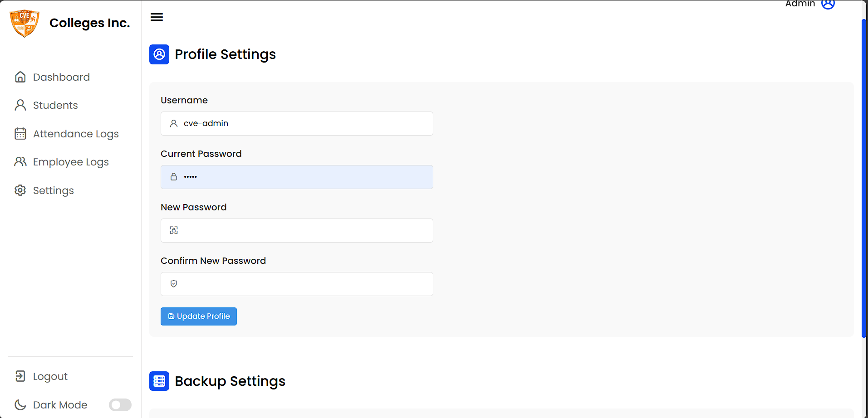Click the Backup Settings server icon
Image resolution: width=868 pixels, height=418 pixels.
159,381
